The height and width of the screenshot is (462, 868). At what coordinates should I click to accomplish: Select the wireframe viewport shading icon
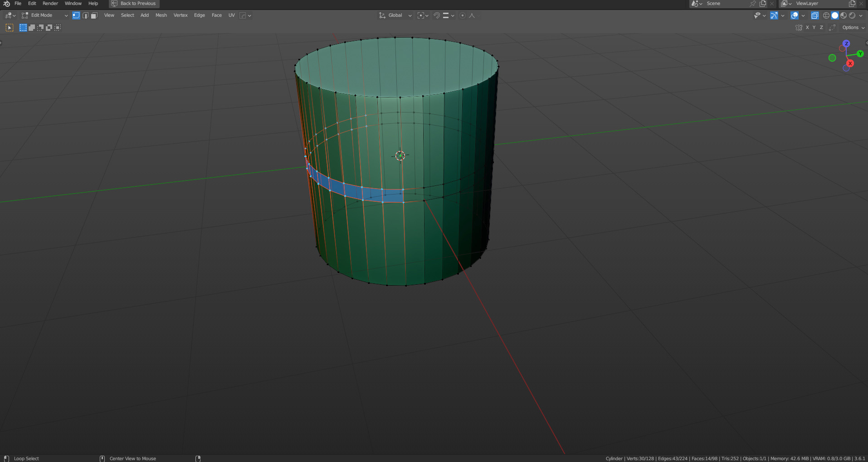coord(826,15)
